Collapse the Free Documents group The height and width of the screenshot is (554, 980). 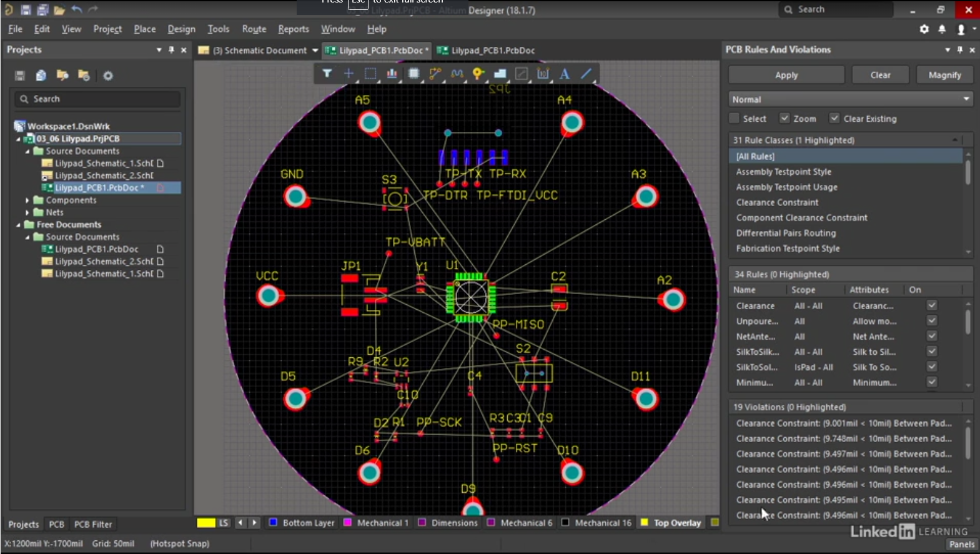(18, 225)
